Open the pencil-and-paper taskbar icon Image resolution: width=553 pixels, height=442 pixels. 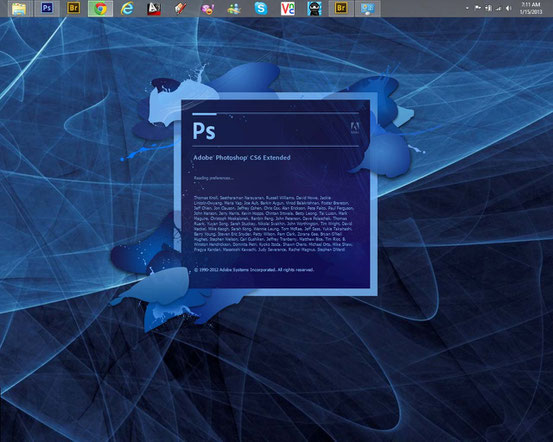(x=181, y=8)
